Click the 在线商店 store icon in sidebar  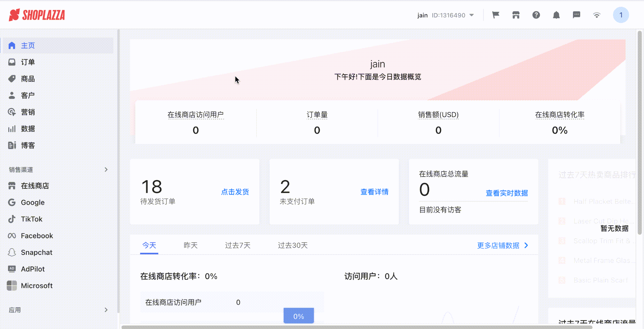tap(12, 186)
